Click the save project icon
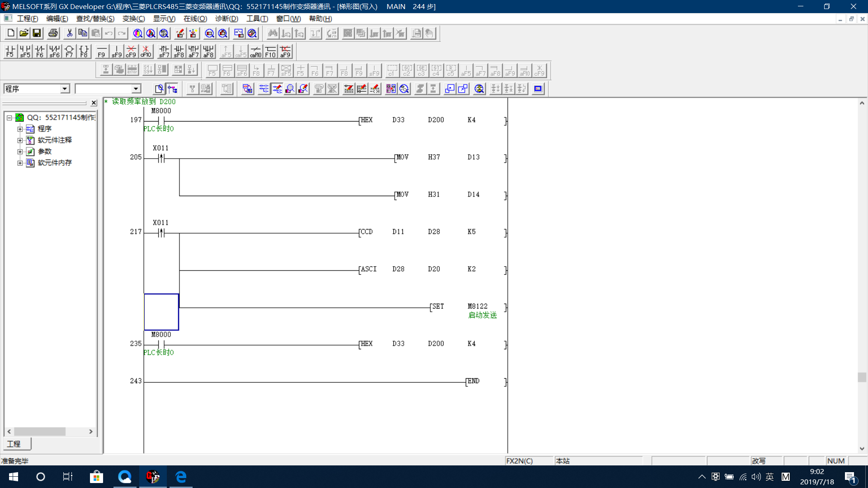The image size is (868, 488). (x=37, y=33)
